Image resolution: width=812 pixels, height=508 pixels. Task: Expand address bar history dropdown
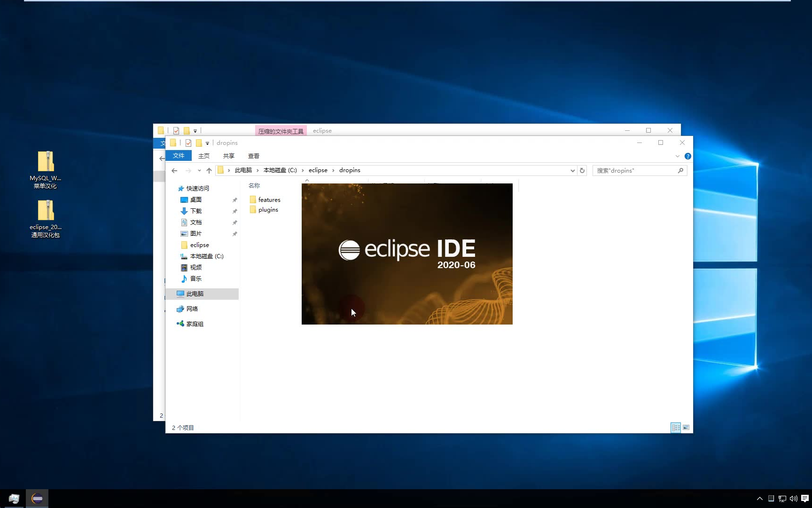coord(572,171)
